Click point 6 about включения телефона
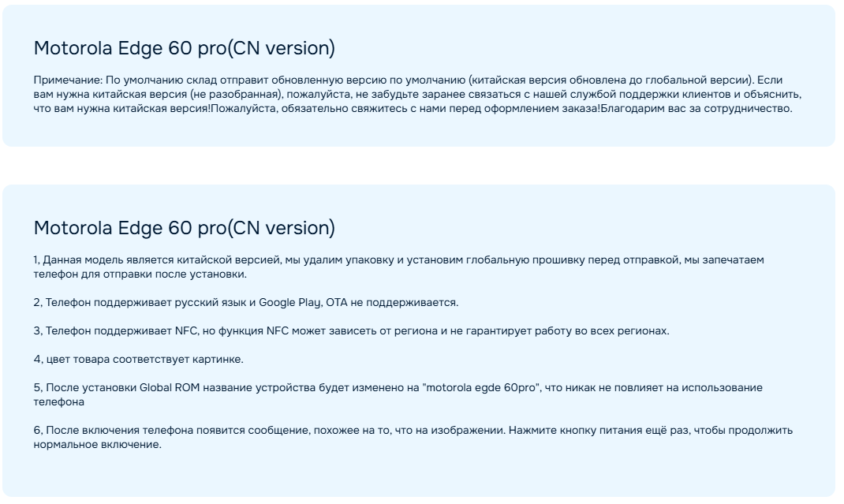Screen dimensions: 844x504 pyautogui.click(x=413, y=437)
